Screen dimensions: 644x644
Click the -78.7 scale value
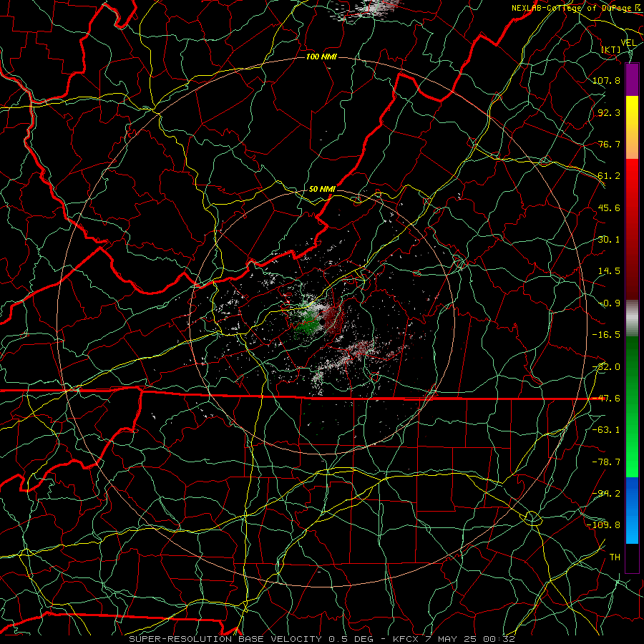pos(606,462)
